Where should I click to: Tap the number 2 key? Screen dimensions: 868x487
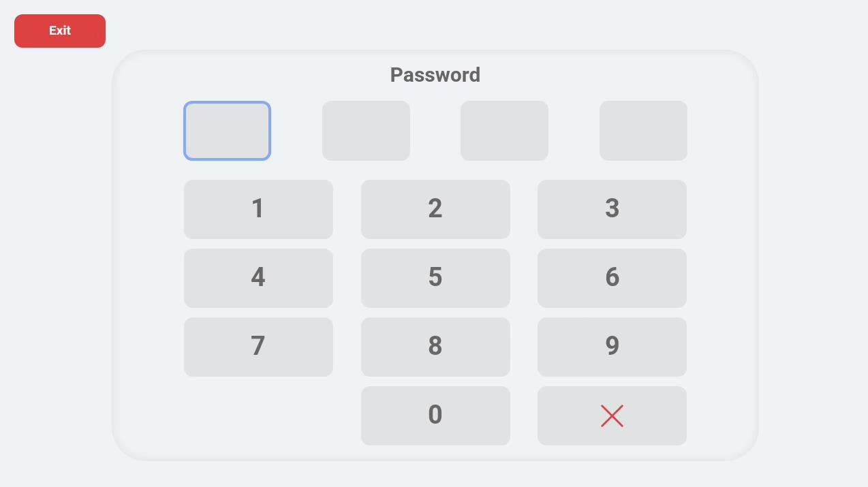point(435,209)
